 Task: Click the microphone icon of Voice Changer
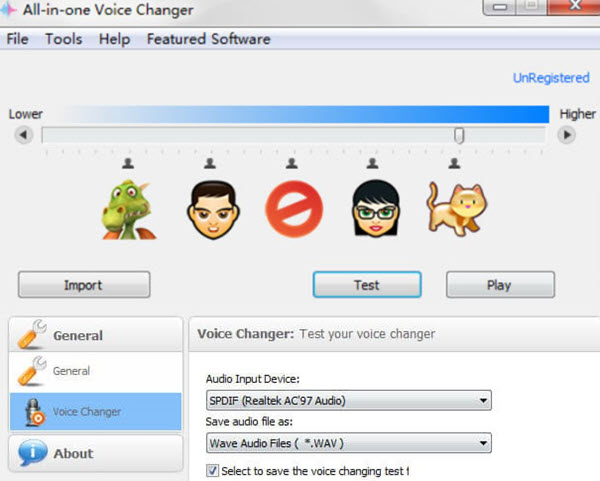[34, 412]
